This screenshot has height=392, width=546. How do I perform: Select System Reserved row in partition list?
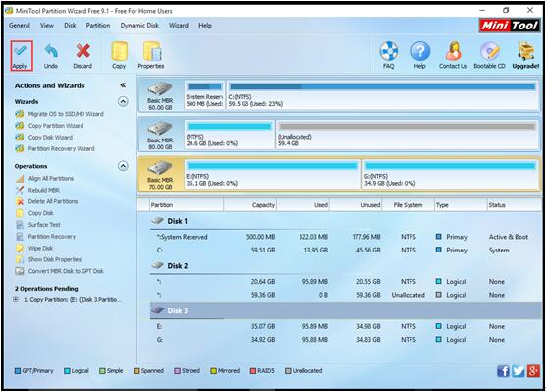click(x=346, y=237)
